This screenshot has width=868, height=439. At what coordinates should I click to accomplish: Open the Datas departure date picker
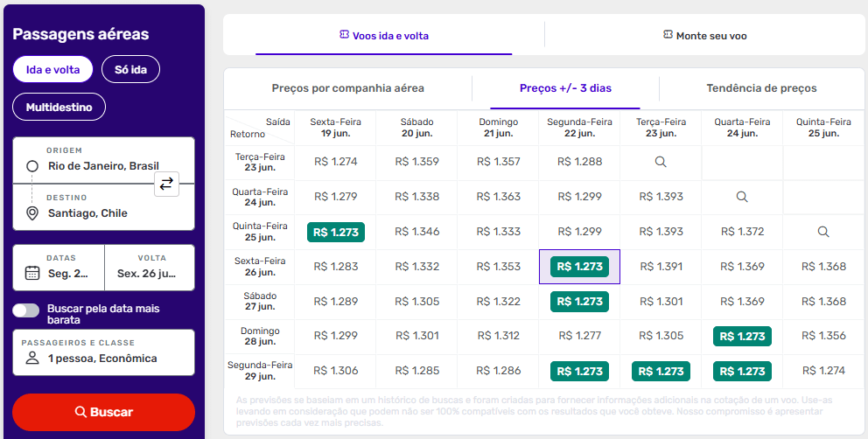[59, 267]
